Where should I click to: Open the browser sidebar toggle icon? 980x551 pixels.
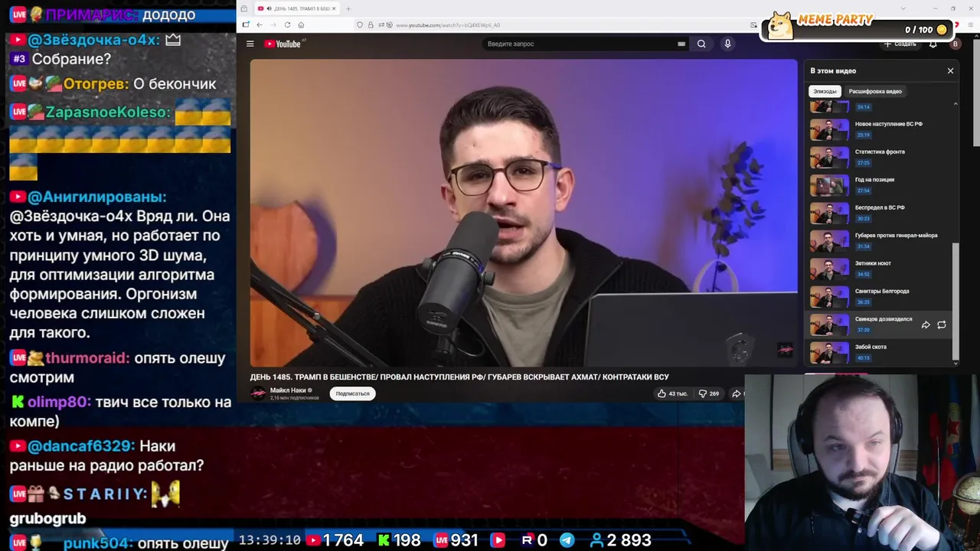tap(246, 24)
